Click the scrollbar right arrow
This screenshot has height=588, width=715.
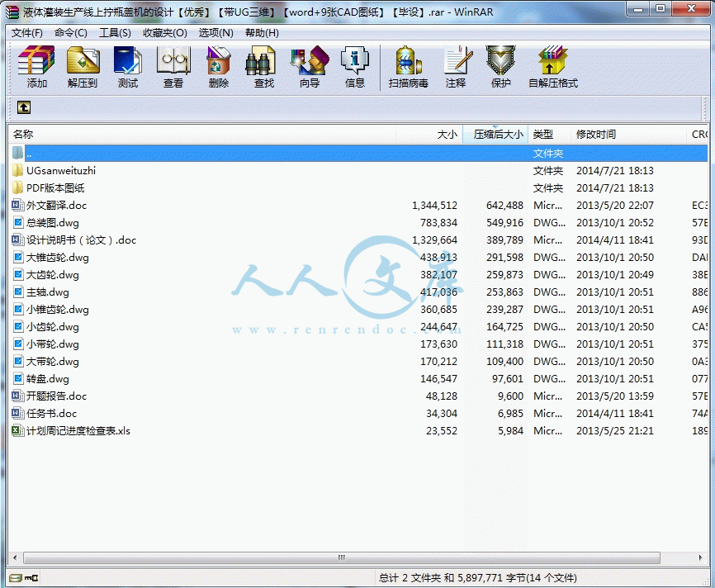pyautogui.click(x=701, y=557)
